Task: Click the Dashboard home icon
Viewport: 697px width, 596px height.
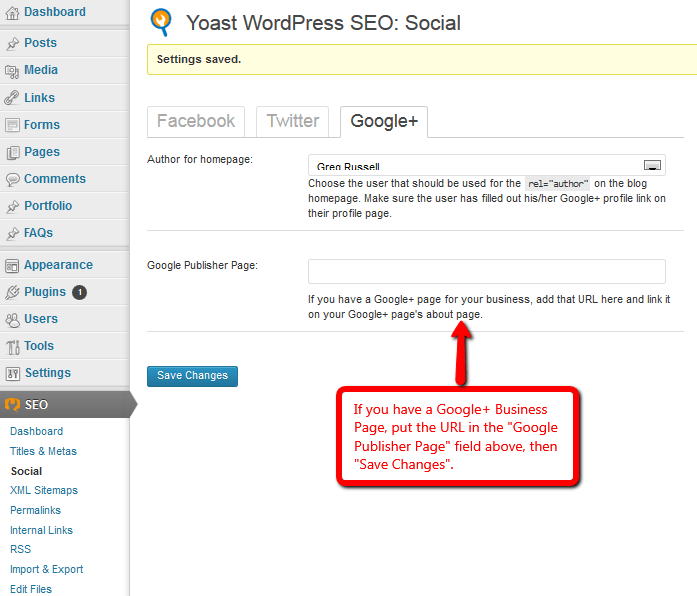Action: pyautogui.click(x=12, y=13)
